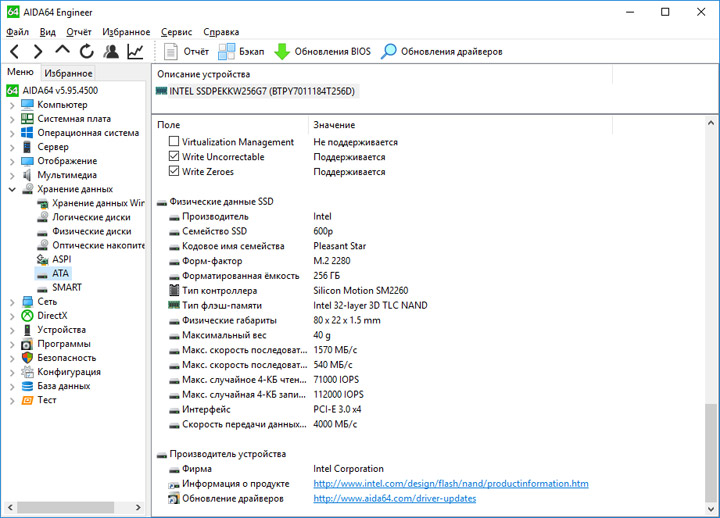Refresh the current page
720x518 pixels.
86,51
